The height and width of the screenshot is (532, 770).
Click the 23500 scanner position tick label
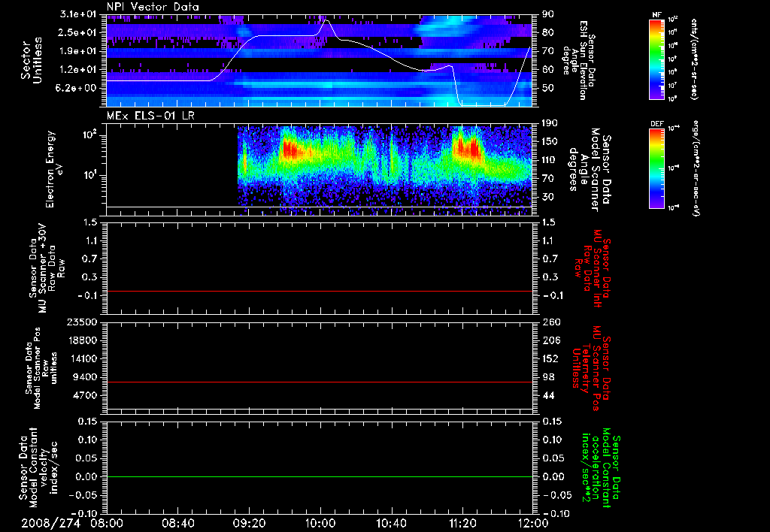tap(81, 322)
